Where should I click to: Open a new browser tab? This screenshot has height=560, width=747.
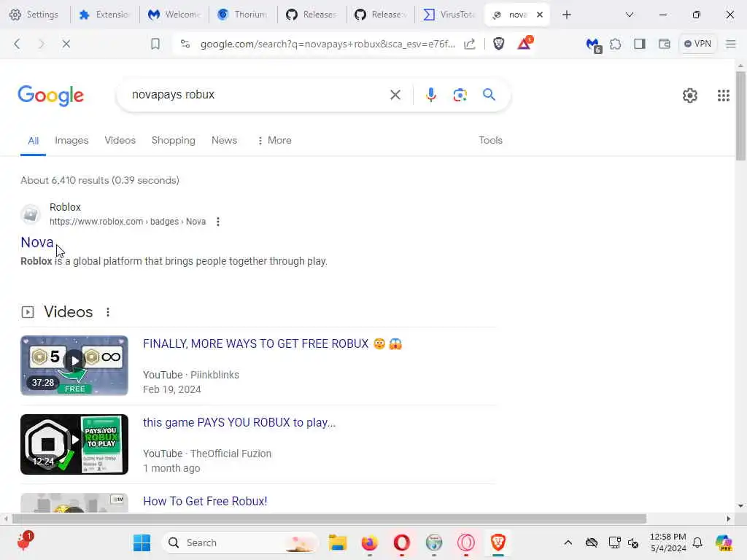(x=566, y=15)
